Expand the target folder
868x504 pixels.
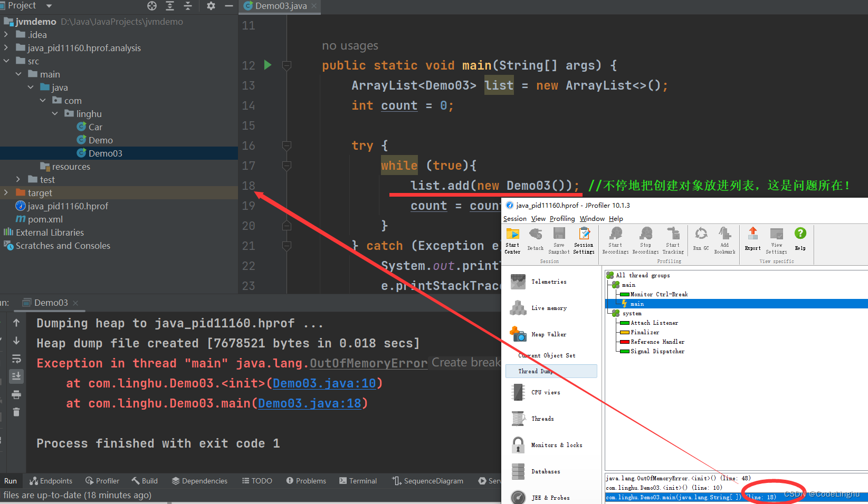[6, 192]
